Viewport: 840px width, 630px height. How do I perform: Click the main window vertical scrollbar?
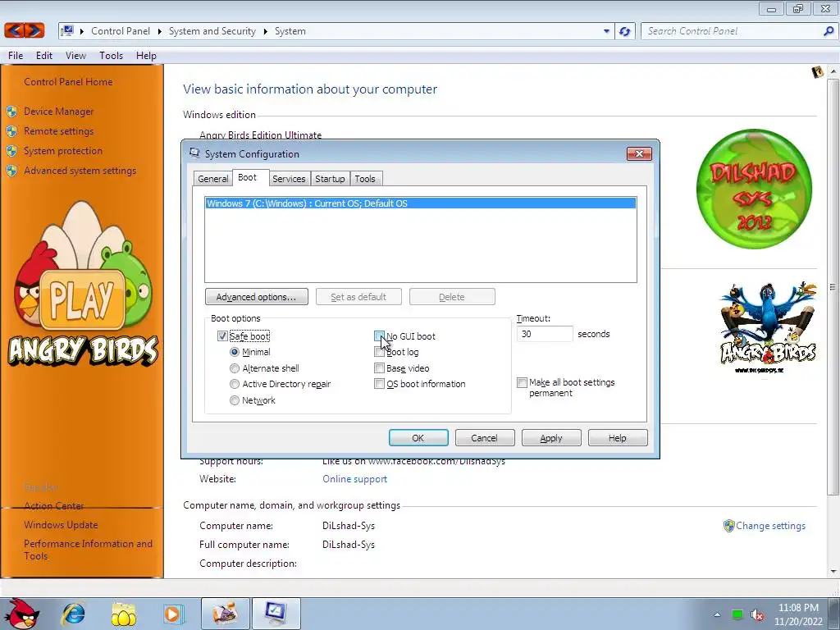[x=833, y=286]
